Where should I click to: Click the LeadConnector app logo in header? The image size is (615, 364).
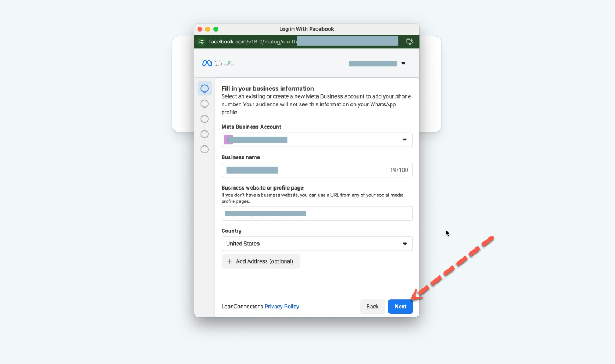(229, 64)
